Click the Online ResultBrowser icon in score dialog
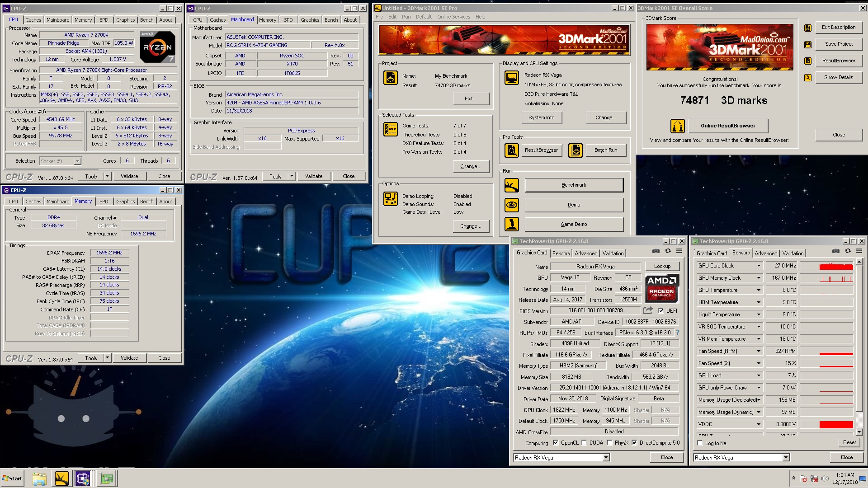 coord(677,126)
